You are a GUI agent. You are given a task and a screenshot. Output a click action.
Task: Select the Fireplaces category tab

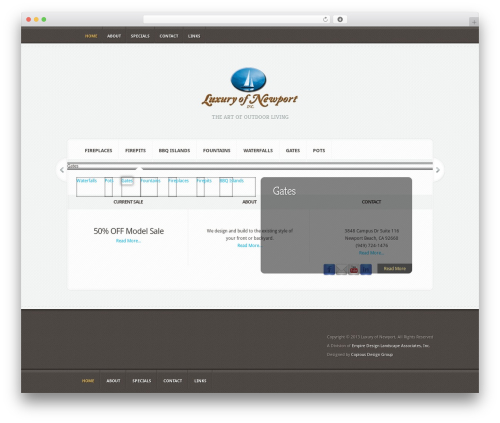(98, 150)
